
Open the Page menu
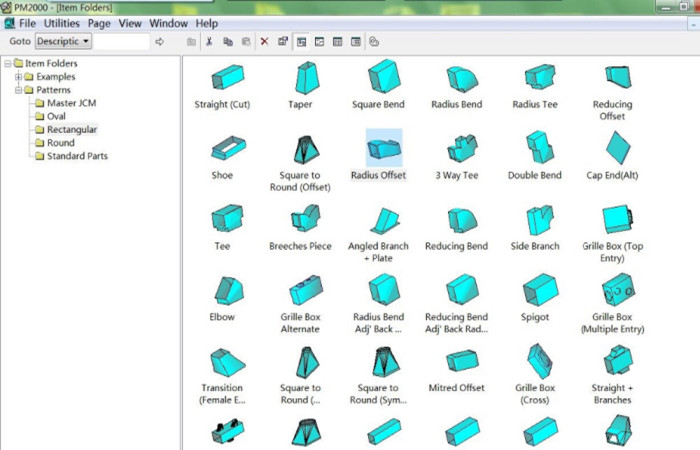[99, 23]
